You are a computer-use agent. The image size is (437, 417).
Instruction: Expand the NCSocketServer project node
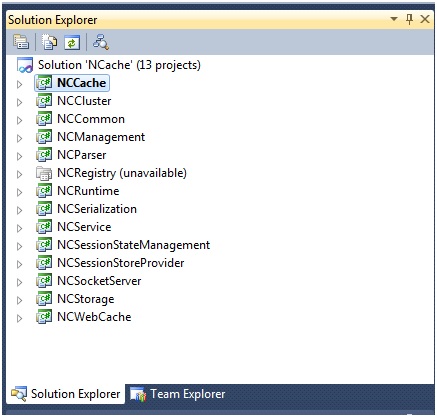pos(19,282)
